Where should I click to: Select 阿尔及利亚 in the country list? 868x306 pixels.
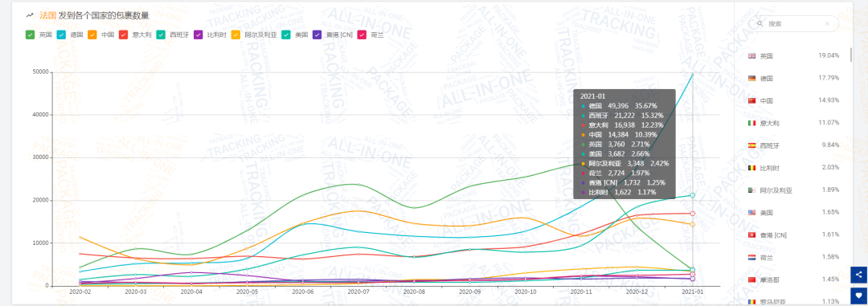pos(776,190)
